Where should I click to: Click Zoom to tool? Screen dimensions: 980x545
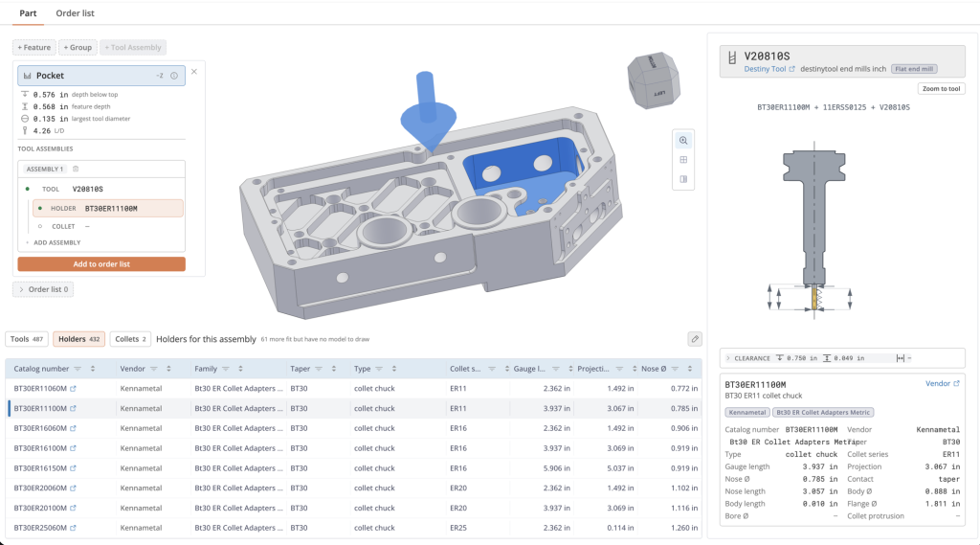(x=942, y=89)
